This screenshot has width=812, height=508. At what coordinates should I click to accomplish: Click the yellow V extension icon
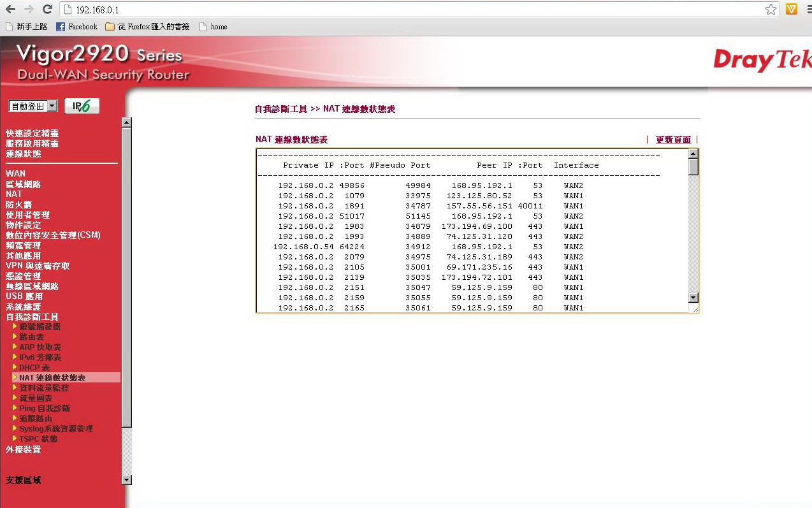(791, 10)
